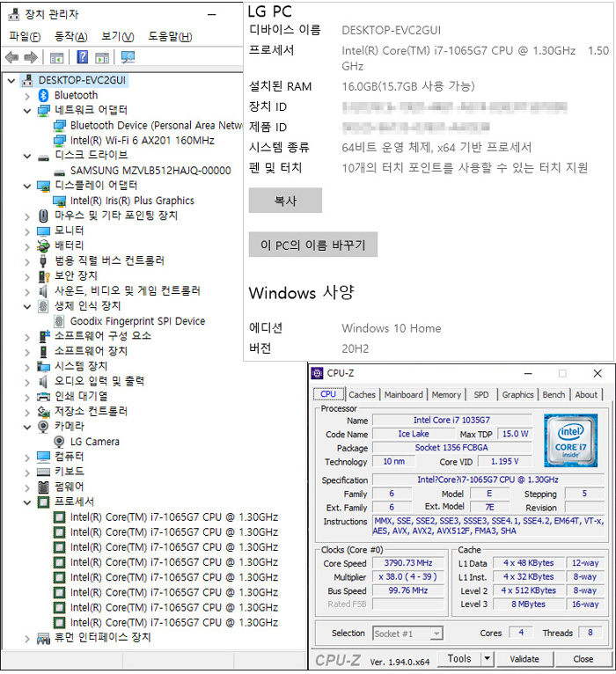Open the 동작(A) menu
The width and height of the screenshot is (616, 674).
70,36
